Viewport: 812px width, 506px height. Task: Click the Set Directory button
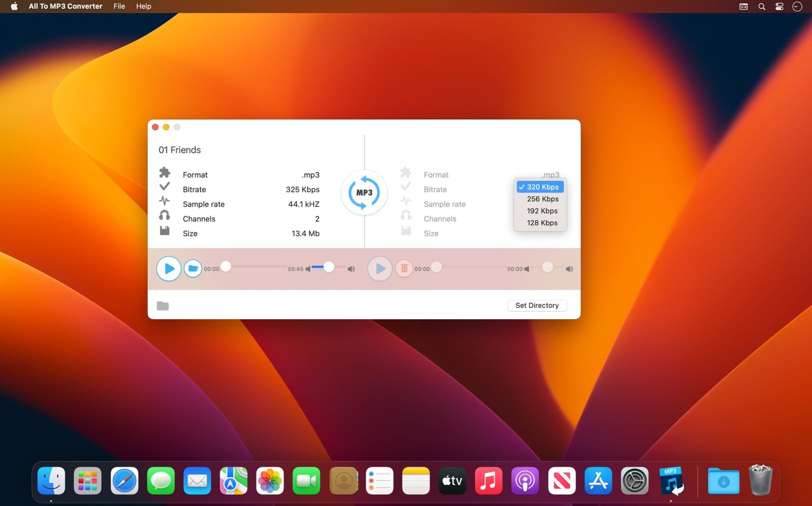click(x=537, y=305)
